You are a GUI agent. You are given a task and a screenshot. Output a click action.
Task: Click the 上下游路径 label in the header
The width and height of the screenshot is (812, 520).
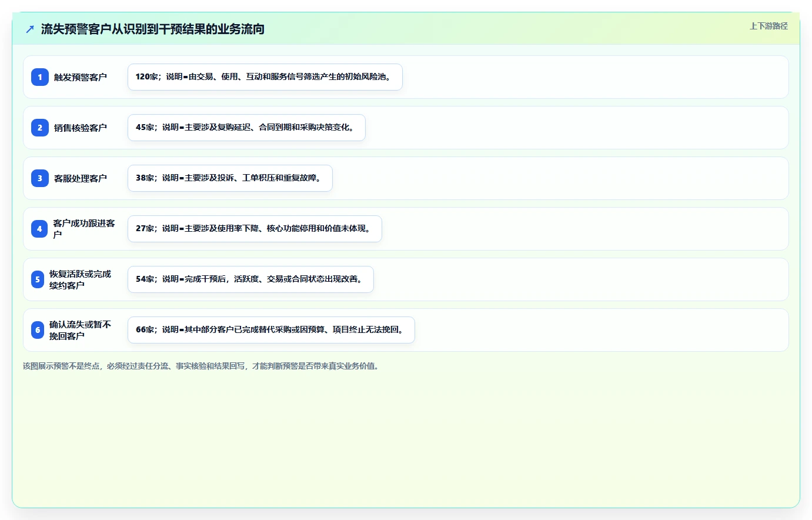point(768,26)
